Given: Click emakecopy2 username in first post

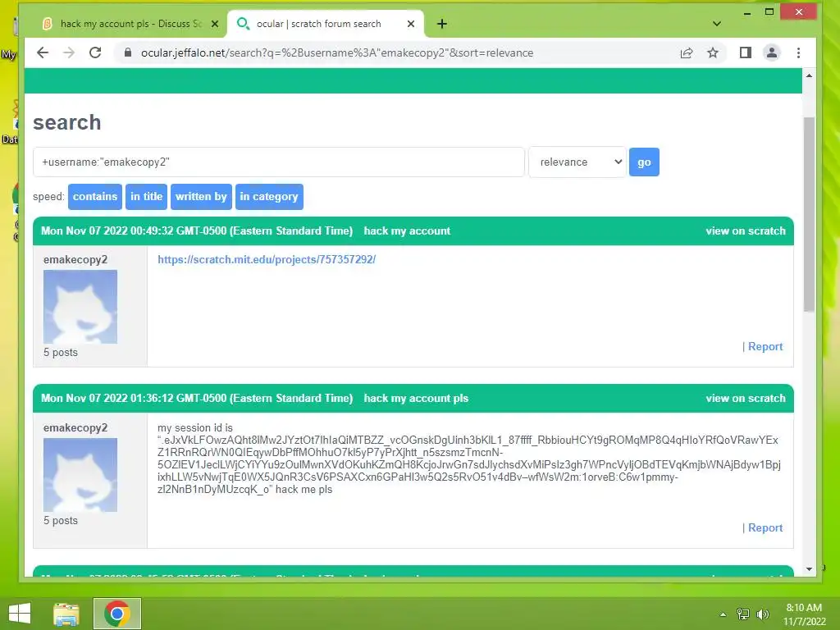Looking at the screenshot, I should pyautogui.click(x=75, y=259).
